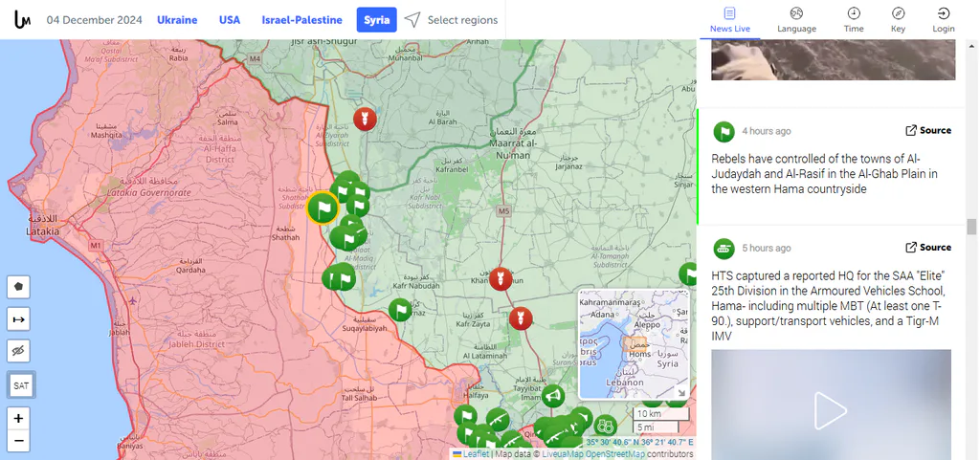
Task: Click the red bomb marker near Al Barah
Action: tap(365, 119)
